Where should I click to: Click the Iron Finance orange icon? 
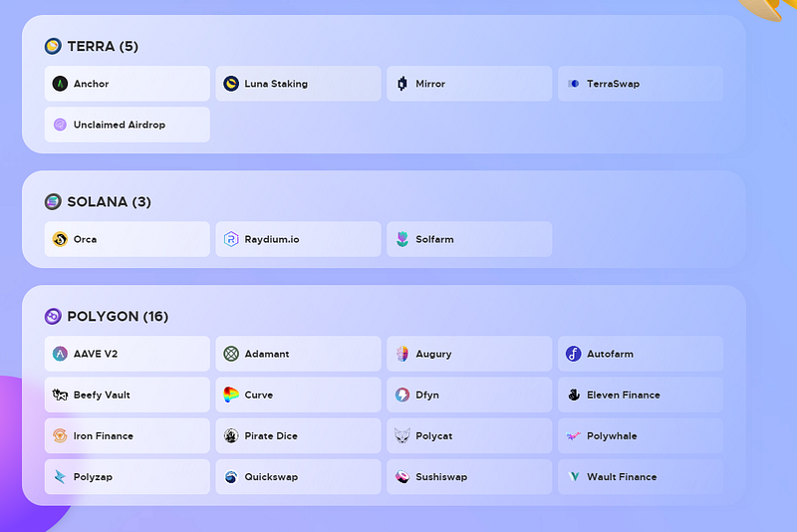[60, 435]
